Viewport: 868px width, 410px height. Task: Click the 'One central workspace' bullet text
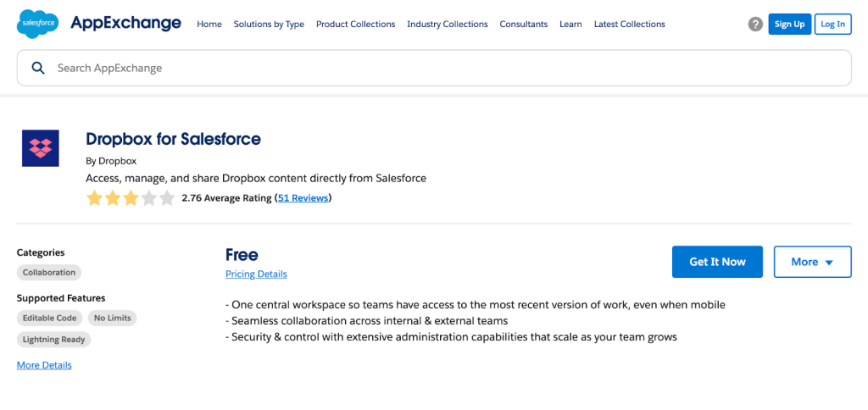(476, 305)
